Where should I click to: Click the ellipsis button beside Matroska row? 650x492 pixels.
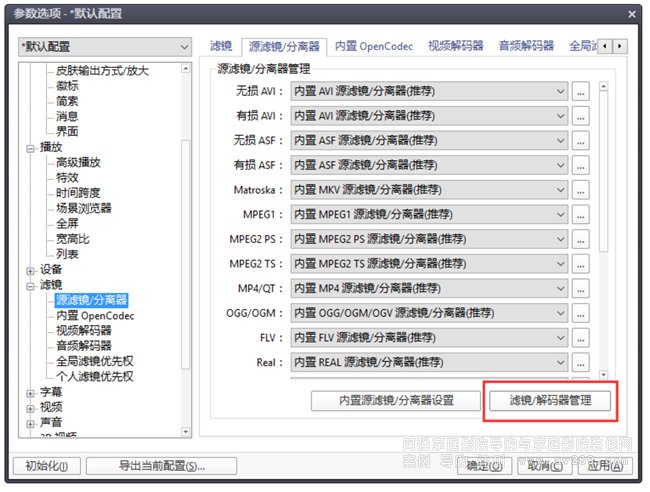coord(581,189)
